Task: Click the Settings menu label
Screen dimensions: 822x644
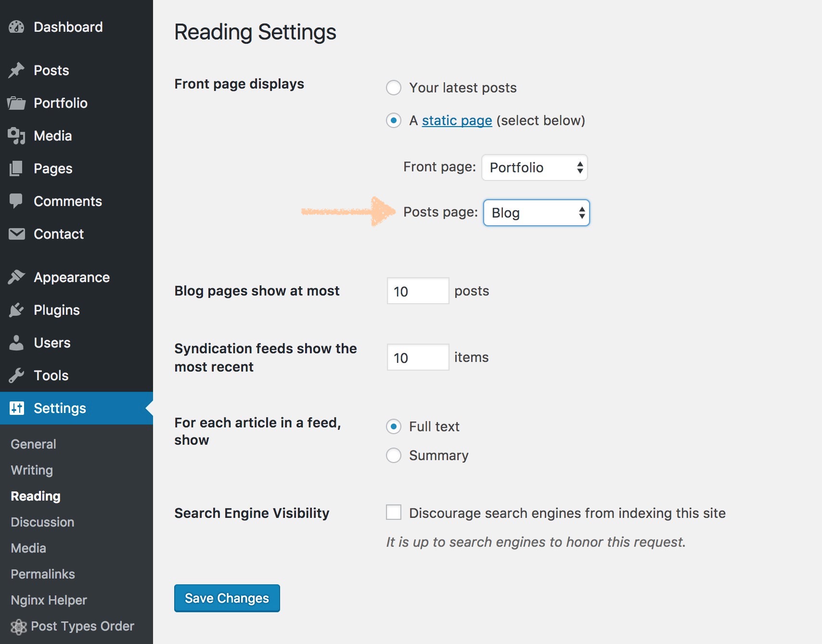Action: click(x=60, y=408)
